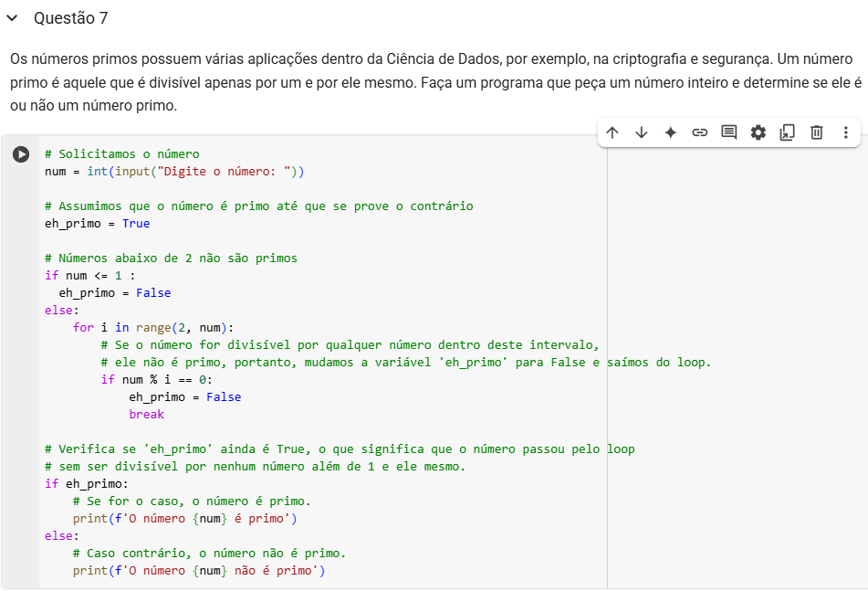Click print line 'O número {num} é primo'
The height and width of the screenshot is (591, 868).
(185, 519)
